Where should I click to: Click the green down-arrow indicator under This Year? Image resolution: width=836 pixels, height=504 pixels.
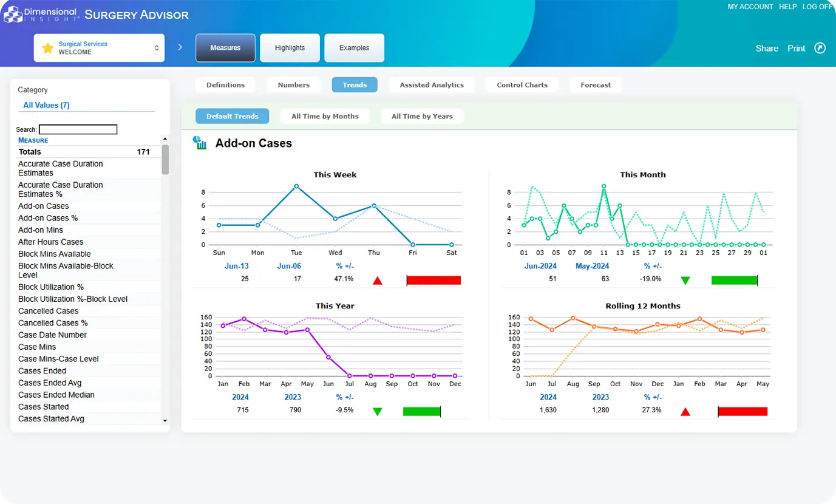coord(378,411)
